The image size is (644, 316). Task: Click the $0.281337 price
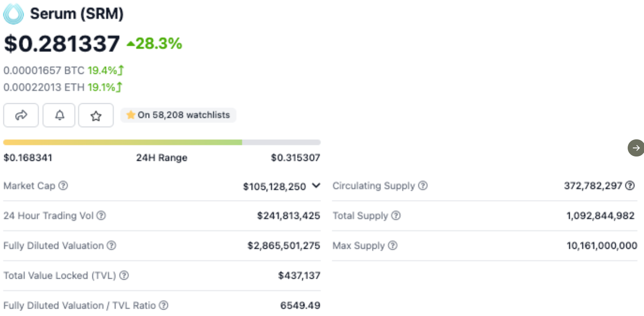click(62, 44)
